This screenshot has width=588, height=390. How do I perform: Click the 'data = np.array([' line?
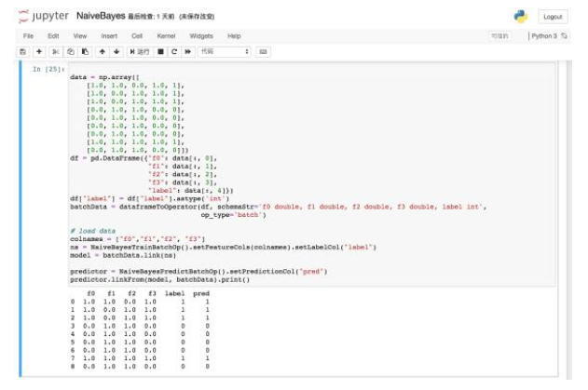click(x=104, y=77)
